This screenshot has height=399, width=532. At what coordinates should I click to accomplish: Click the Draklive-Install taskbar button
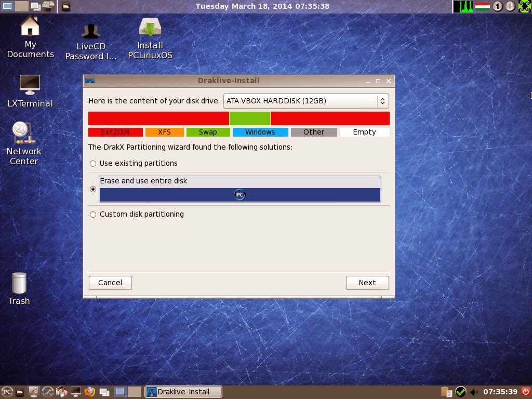(183, 392)
